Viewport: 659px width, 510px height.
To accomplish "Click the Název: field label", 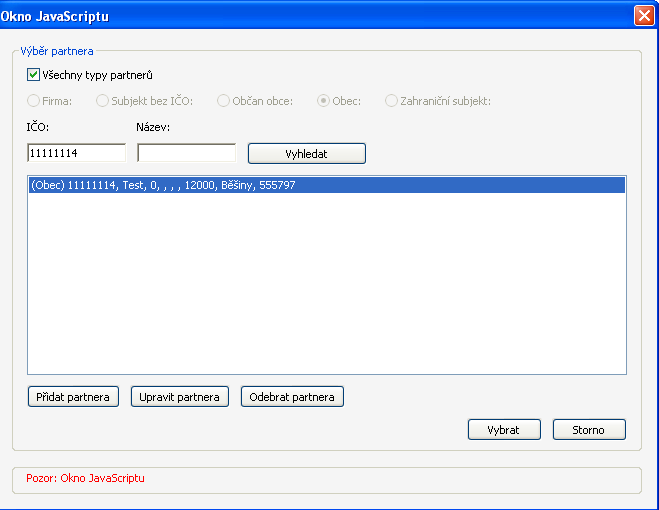I will tap(153, 127).
